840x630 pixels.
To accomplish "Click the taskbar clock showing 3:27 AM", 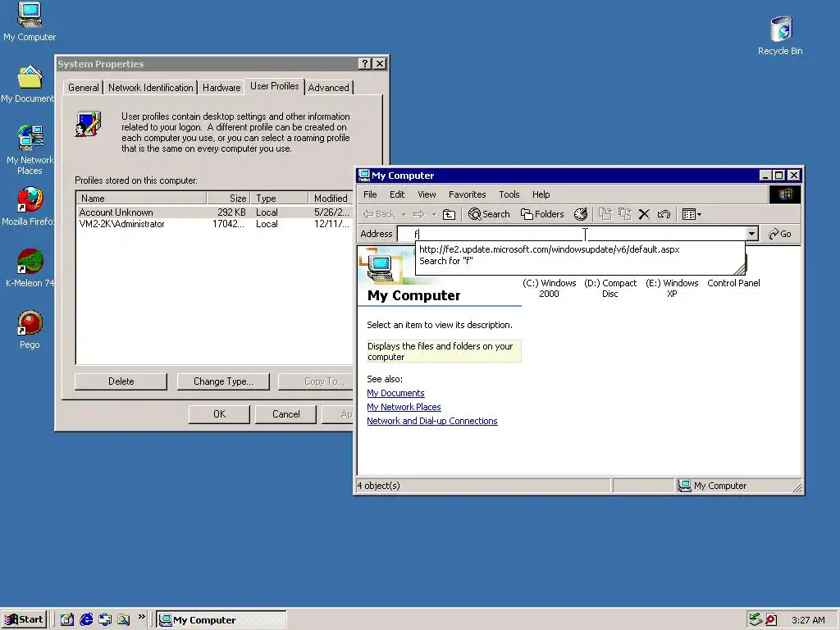I will coord(808,620).
